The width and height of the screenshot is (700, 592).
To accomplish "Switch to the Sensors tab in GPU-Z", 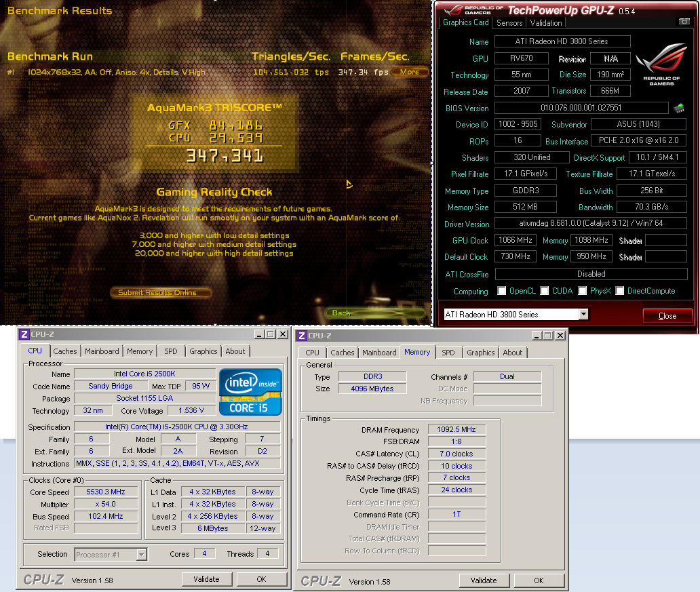I will click(509, 23).
